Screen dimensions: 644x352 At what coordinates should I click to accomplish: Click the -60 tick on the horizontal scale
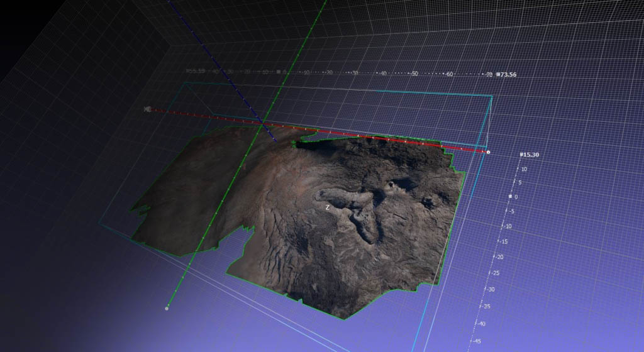[x=449, y=74]
